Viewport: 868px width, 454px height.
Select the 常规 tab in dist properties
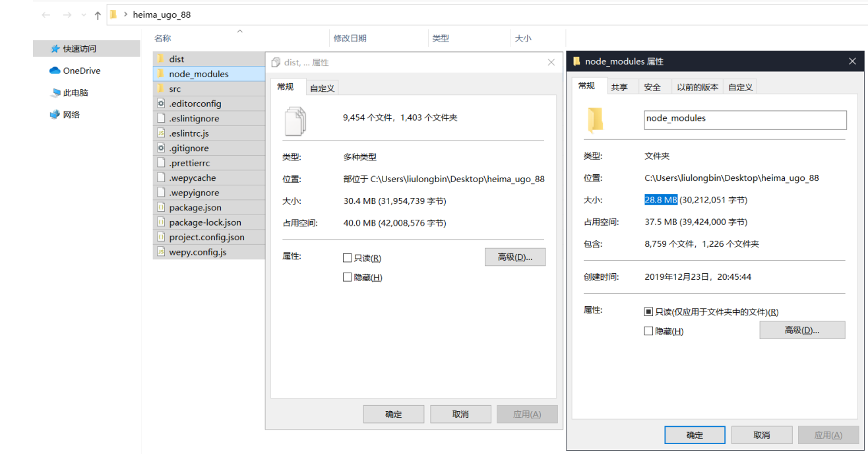click(x=286, y=86)
